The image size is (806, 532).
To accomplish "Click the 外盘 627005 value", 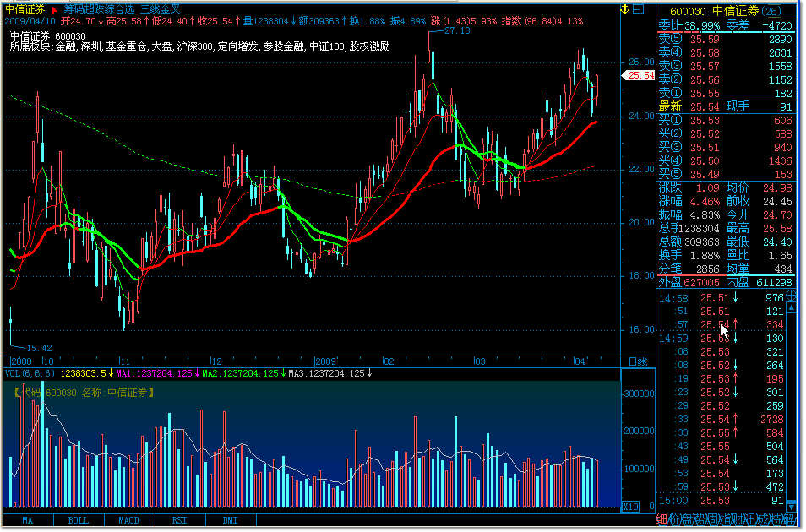I will [x=701, y=283].
